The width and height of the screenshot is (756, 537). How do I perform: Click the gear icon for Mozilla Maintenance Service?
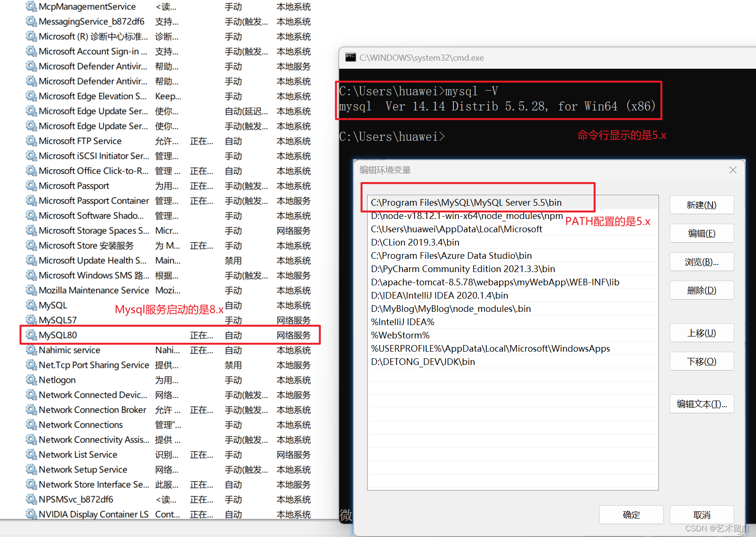point(31,290)
